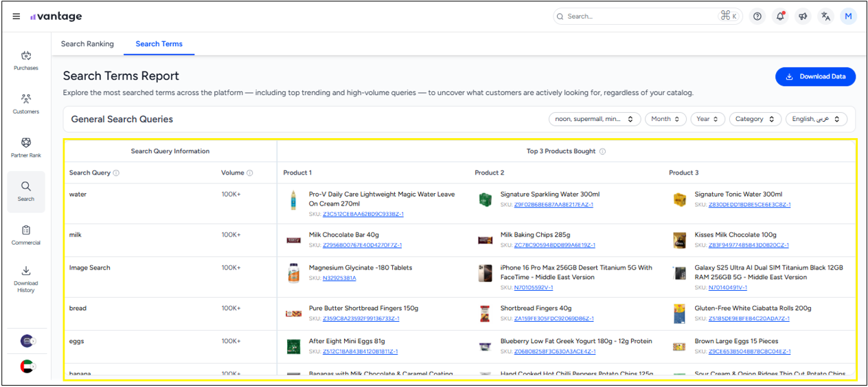Open the hamburger menu icon
The height and width of the screenshot is (387, 868).
click(16, 16)
